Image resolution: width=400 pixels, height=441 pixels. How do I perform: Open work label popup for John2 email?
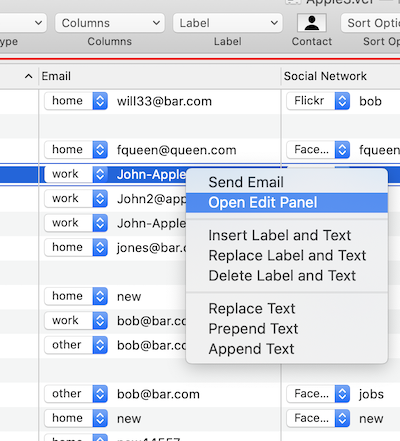(76, 199)
